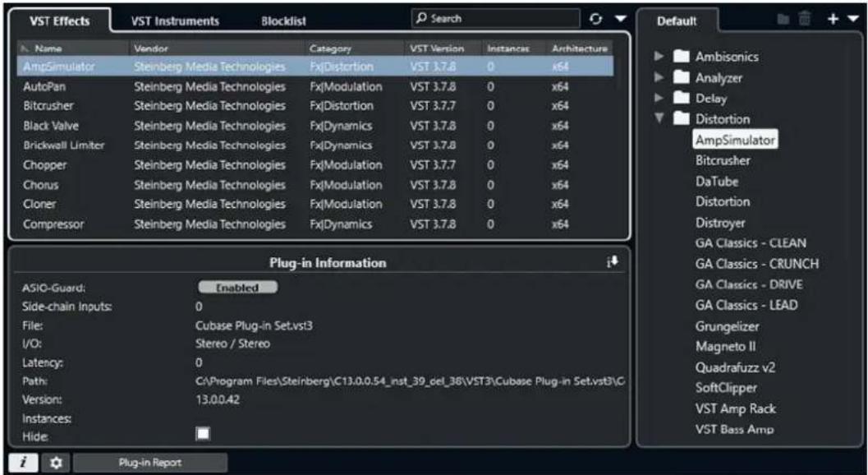The width and height of the screenshot is (868, 475).
Task: Select GA Classics - CRUNCH
Action: (757, 264)
